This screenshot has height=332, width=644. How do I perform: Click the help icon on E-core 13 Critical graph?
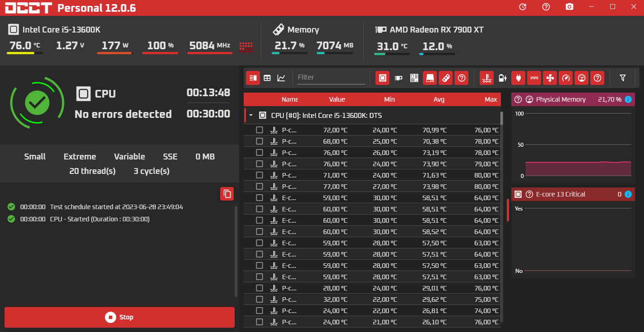529,194
